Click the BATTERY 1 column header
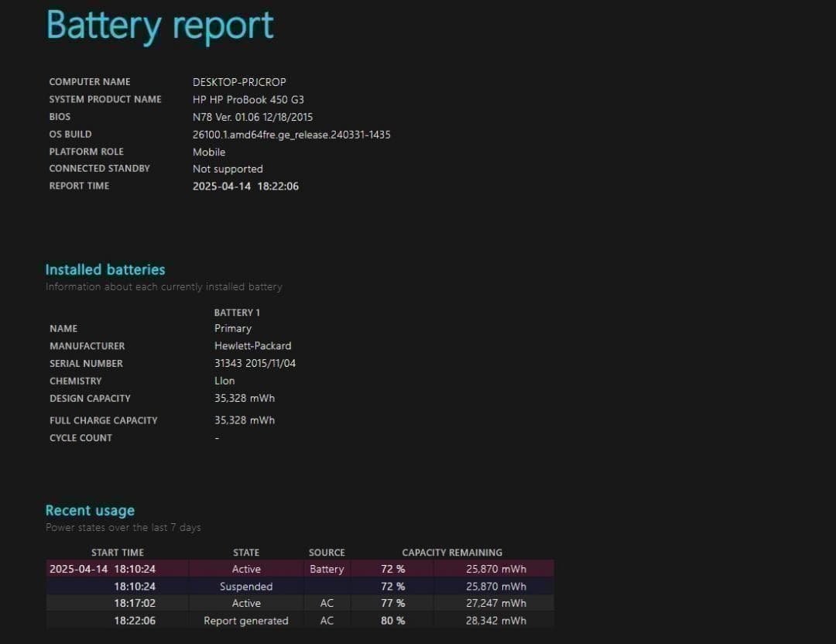836x644 pixels. coord(237,313)
